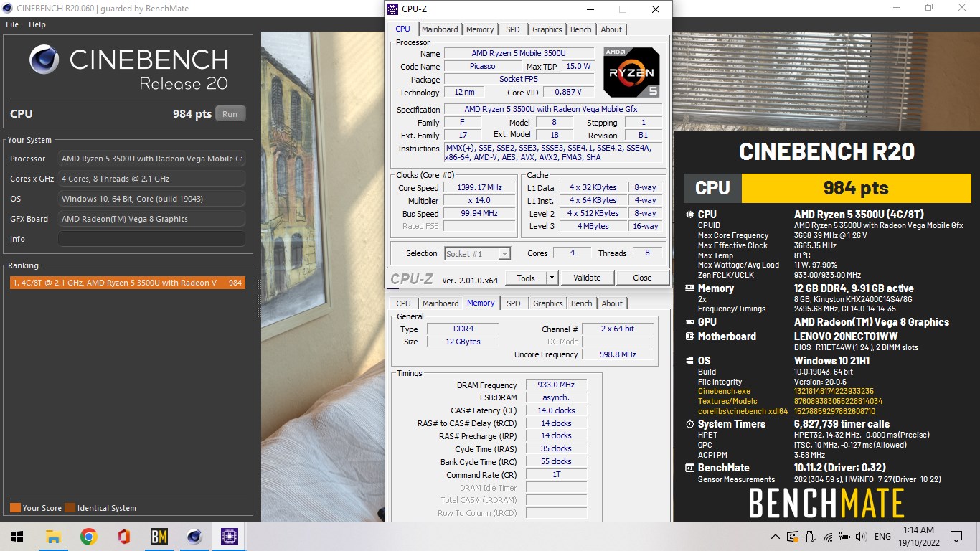980x551 pixels.
Task: Open Bench tab in lower CPU-Z
Action: 582,303
